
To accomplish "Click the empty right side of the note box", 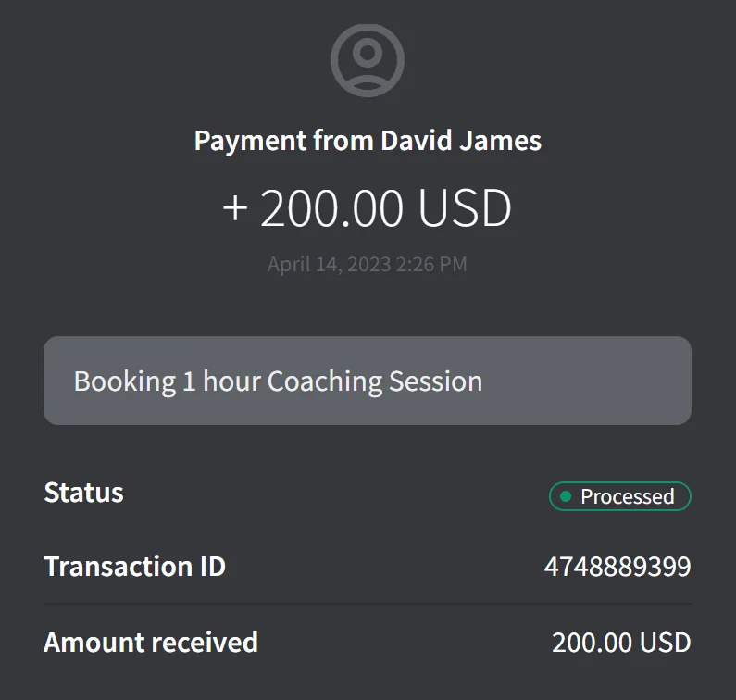I will 602,381.
